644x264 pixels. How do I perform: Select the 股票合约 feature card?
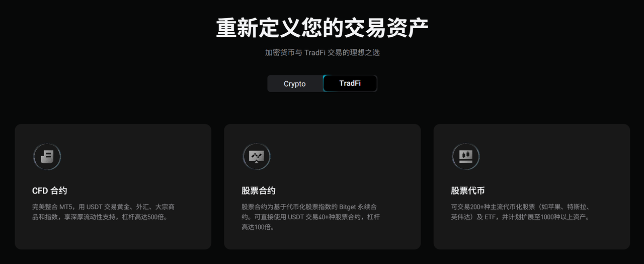(322, 186)
